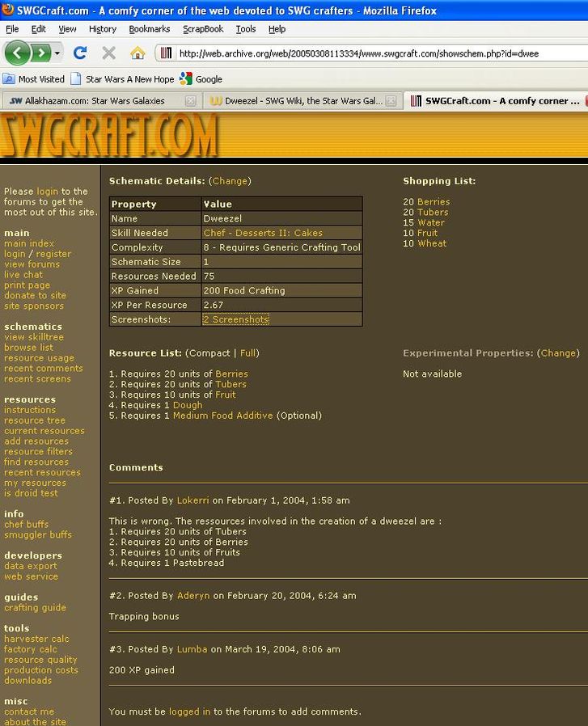Screen dimensions: 588x726
Task: Click the site favicon in address bar
Action: tap(166, 53)
